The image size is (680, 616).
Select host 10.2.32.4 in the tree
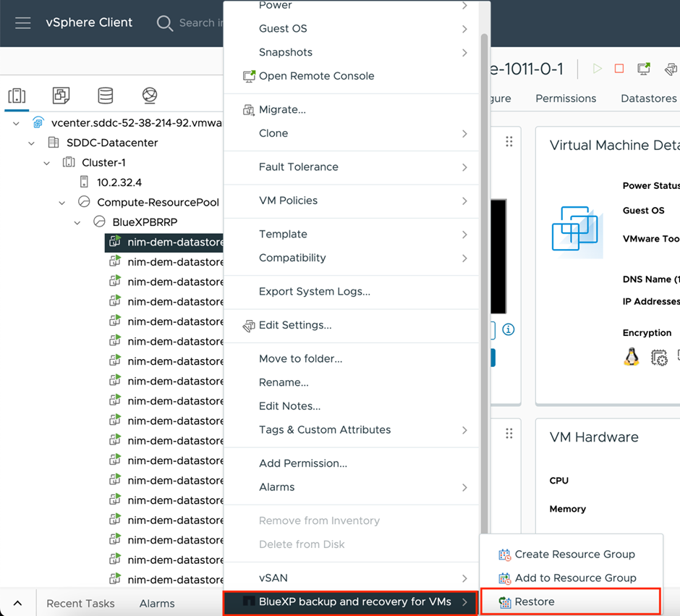[x=119, y=182]
